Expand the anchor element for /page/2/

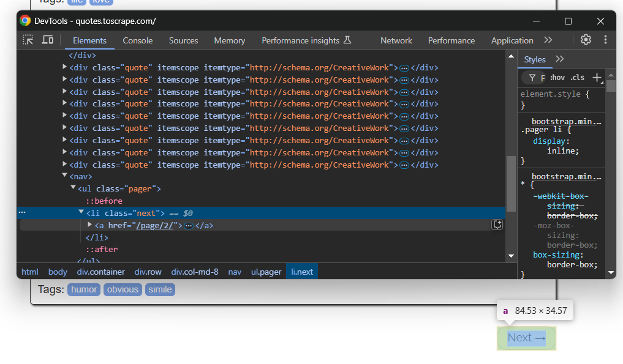[x=90, y=225]
